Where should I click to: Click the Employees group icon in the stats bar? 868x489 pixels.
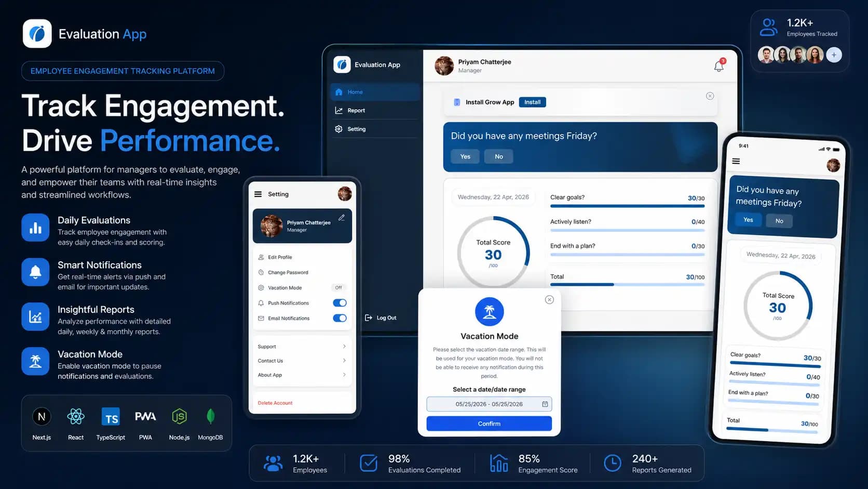pyautogui.click(x=273, y=462)
